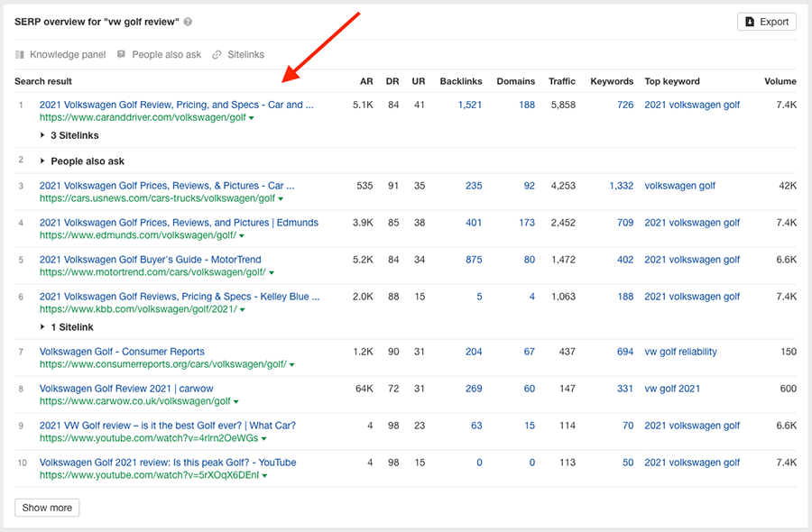
Task: Open backlinks count 235 for usnews
Action: pos(474,185)
